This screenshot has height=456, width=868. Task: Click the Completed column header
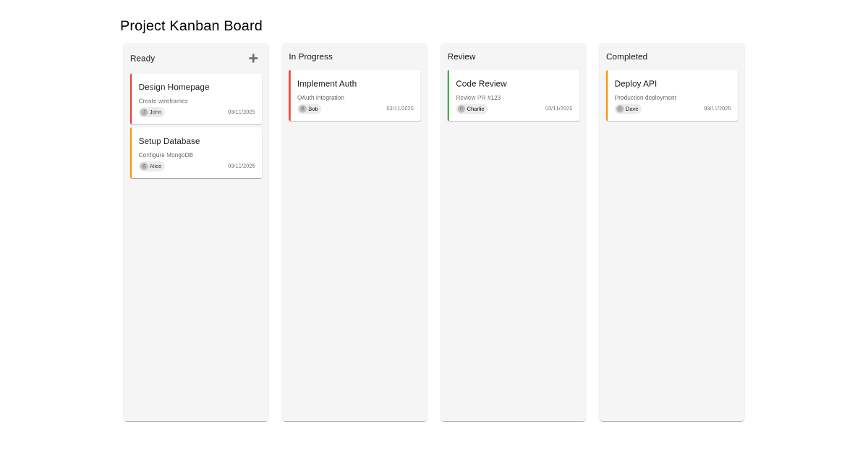(626, 56)
